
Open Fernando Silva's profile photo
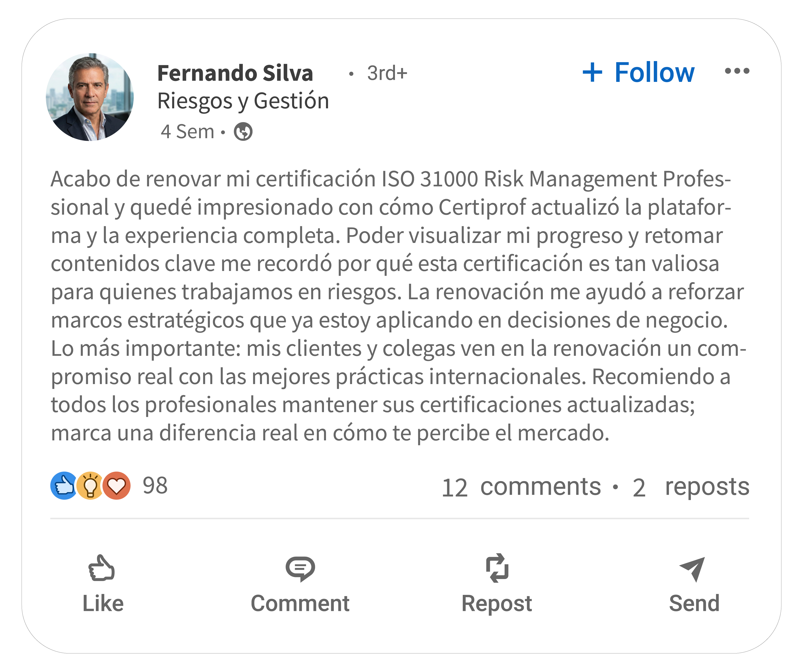[90, 97]
